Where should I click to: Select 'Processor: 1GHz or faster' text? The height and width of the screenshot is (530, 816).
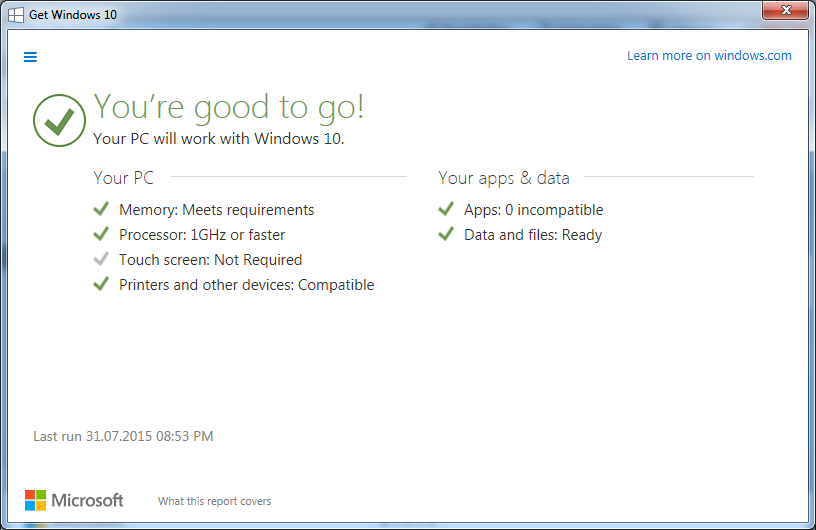[x=202, y=235]
